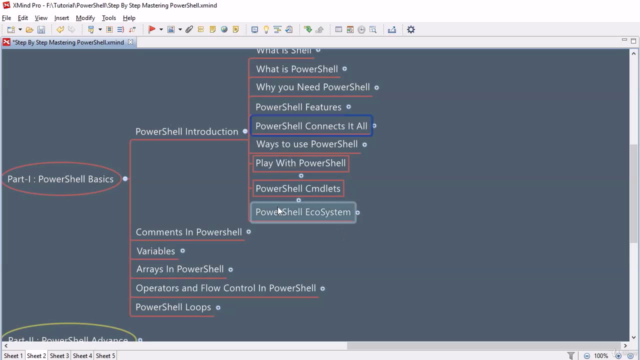Insert an image into the topic
Image resolution: width=640 pixels, height=360 pixels.
coord(171,30)
